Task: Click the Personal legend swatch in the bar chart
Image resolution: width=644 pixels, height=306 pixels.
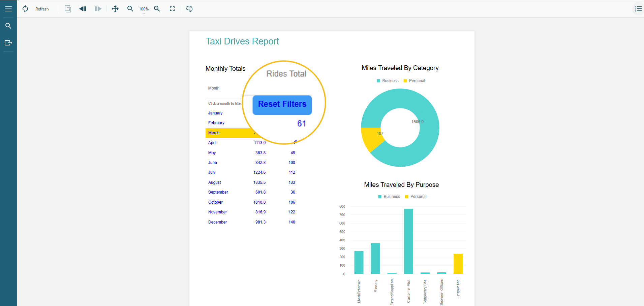Action: tap(407, 197)
